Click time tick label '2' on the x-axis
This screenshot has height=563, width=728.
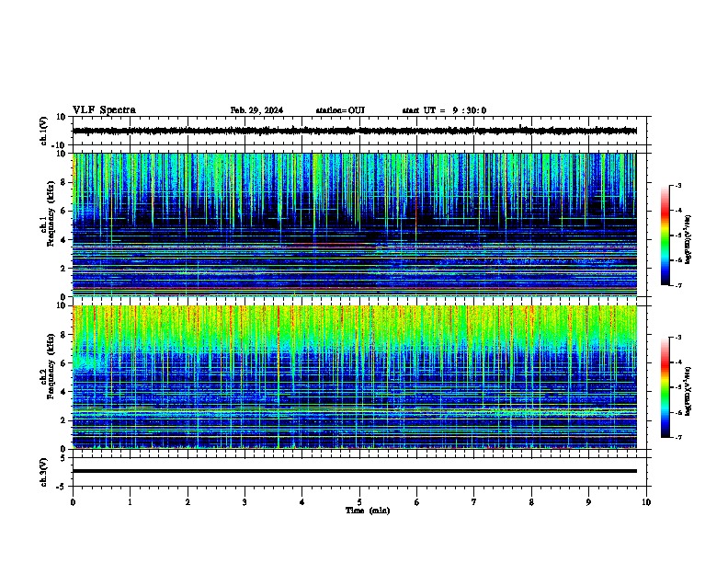click(188, 502)
